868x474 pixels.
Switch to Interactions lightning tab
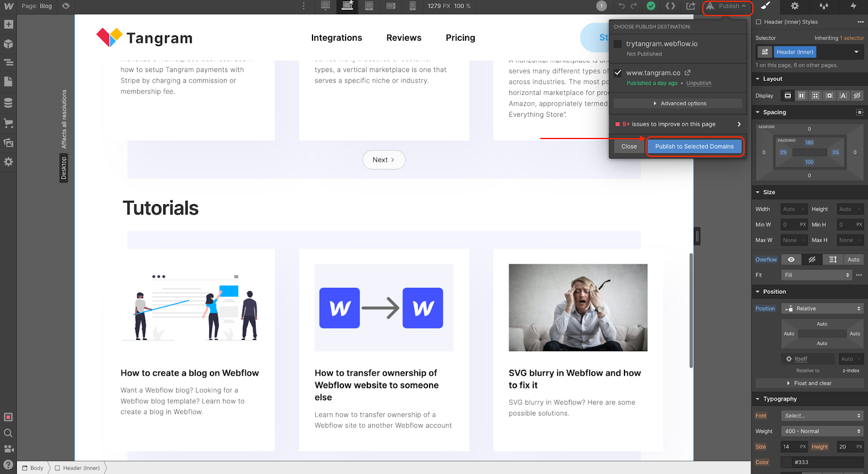click(853, 6)
